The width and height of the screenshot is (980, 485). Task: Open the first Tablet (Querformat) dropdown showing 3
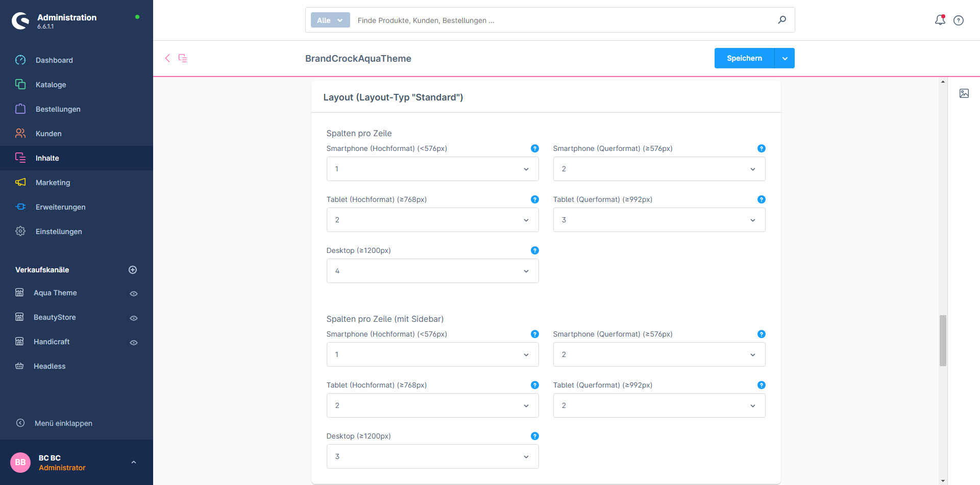658,220
